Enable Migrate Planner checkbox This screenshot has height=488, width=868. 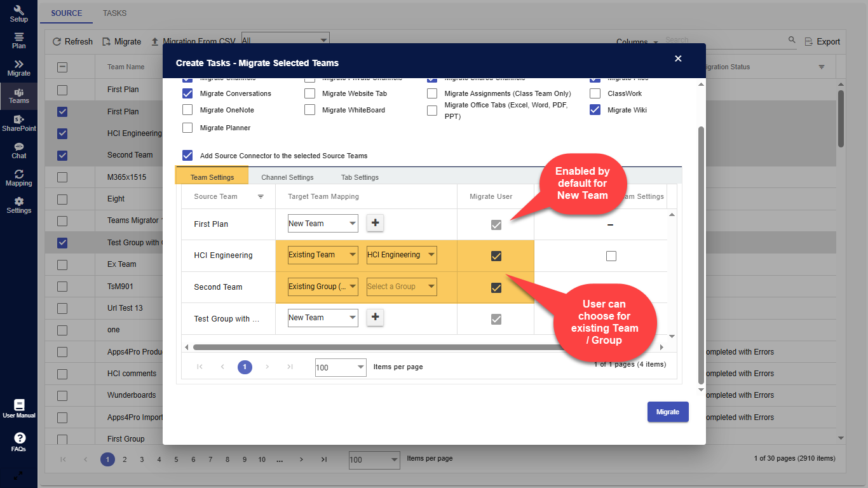[x=187, y=128]
